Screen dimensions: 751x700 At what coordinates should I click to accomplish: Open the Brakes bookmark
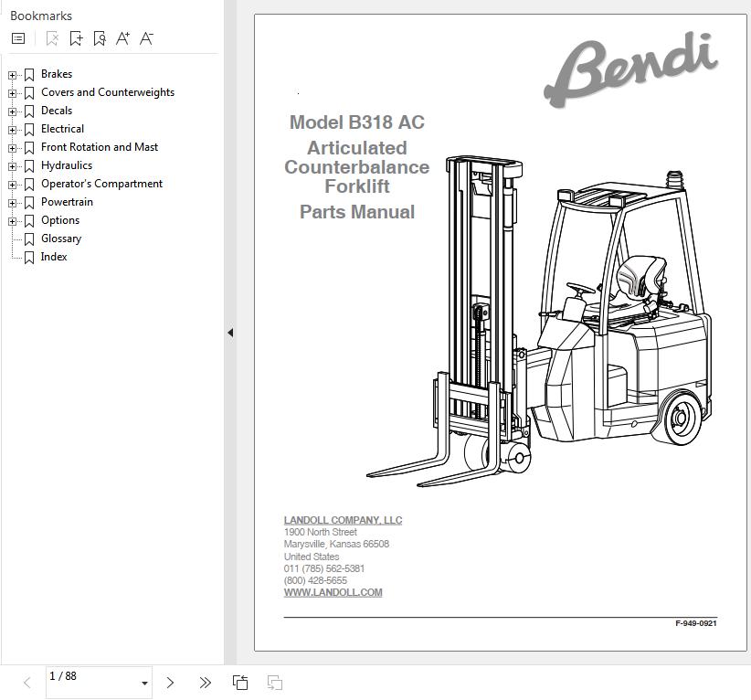[57, 74]
